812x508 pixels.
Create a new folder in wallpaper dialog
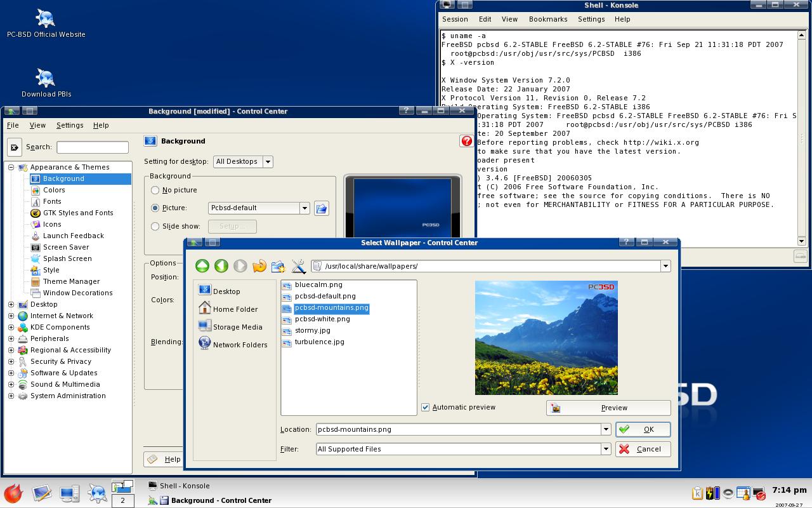[x=278, y=266]
